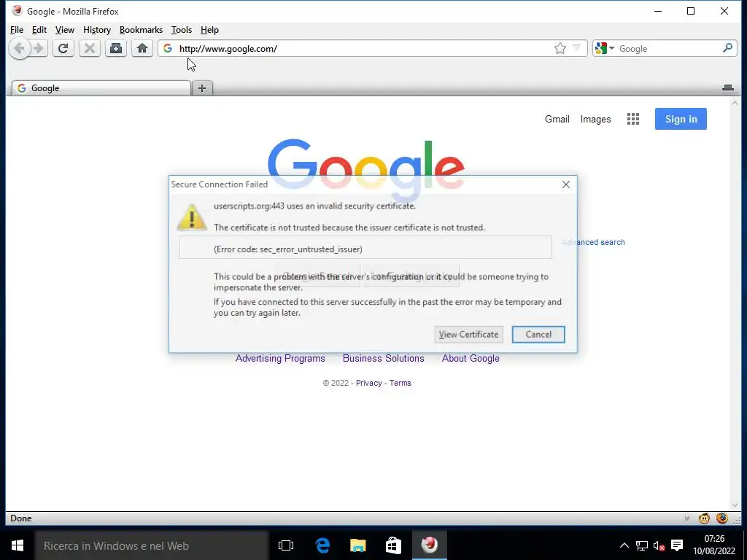Go forward using the Forward arrow button
The height and width of the screenshot is (560, 747).
click(x=39, y=49)
